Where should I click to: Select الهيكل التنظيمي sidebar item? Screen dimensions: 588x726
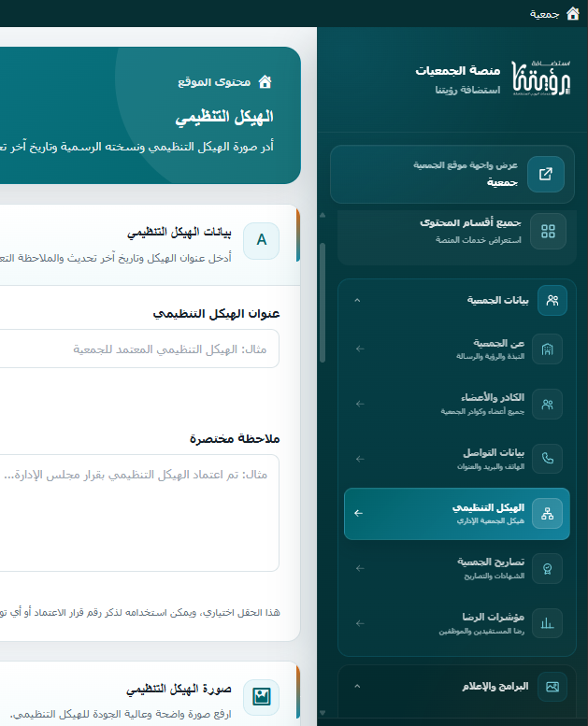457,514
